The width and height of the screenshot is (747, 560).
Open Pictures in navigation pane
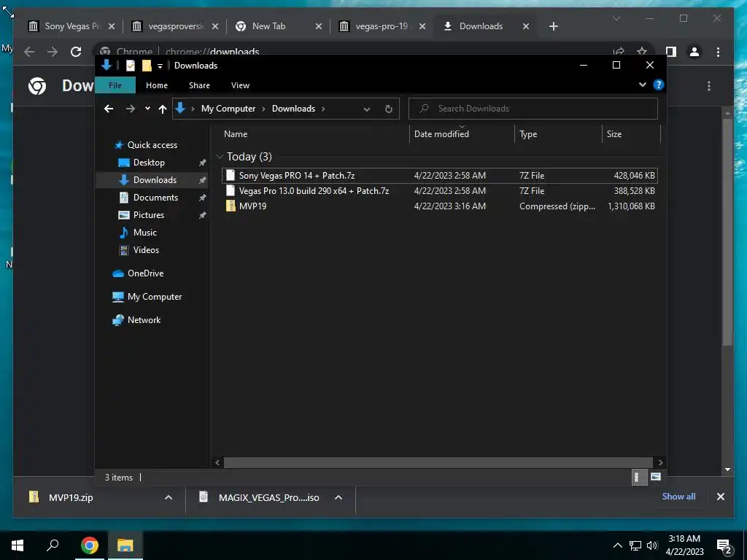[148, 215]
